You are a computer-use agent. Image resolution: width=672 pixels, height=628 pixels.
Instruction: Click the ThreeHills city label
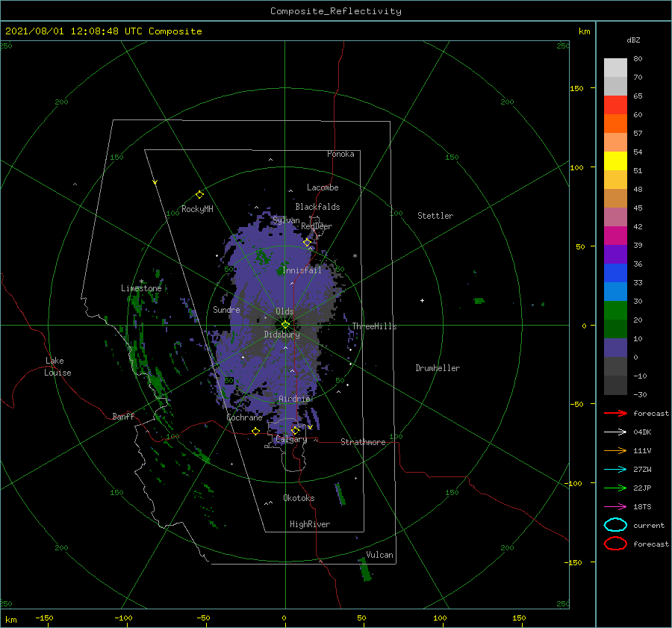point(375,326)
